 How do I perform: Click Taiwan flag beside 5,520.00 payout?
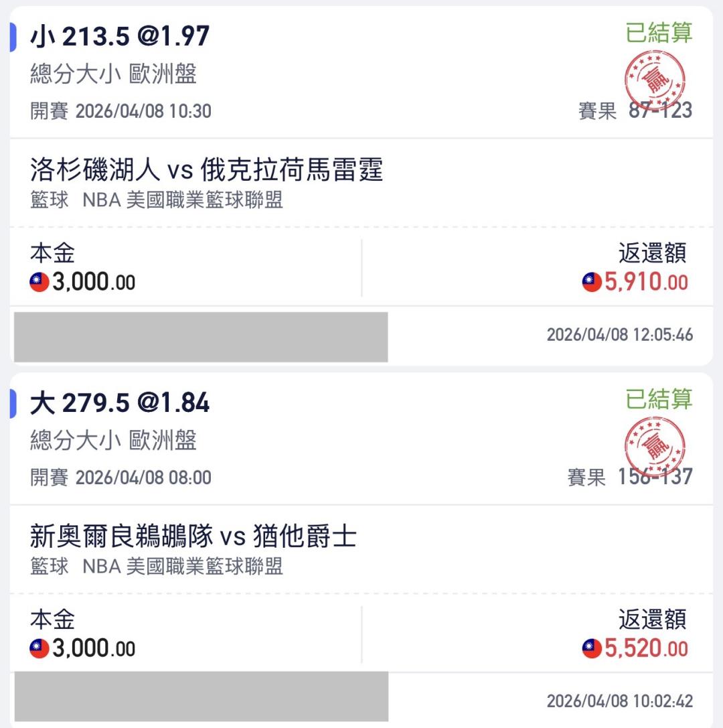592,649
